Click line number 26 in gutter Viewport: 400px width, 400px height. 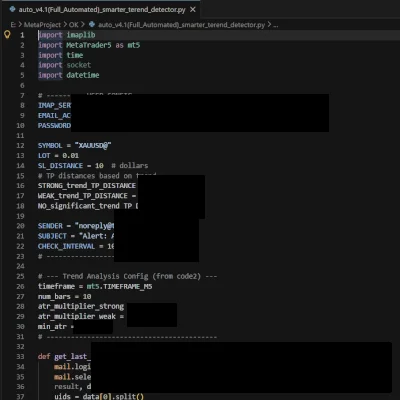click(20, 286)
